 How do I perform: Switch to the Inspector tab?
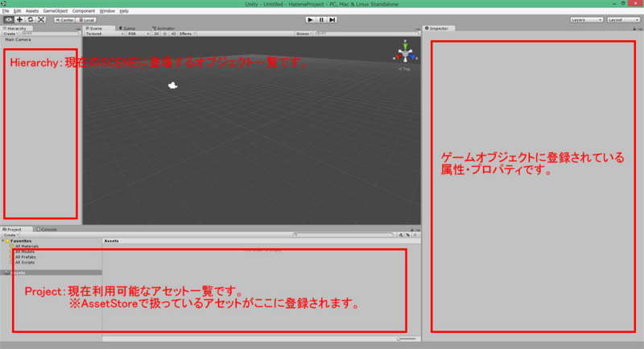pyautogui.click(x=437, y=28)
